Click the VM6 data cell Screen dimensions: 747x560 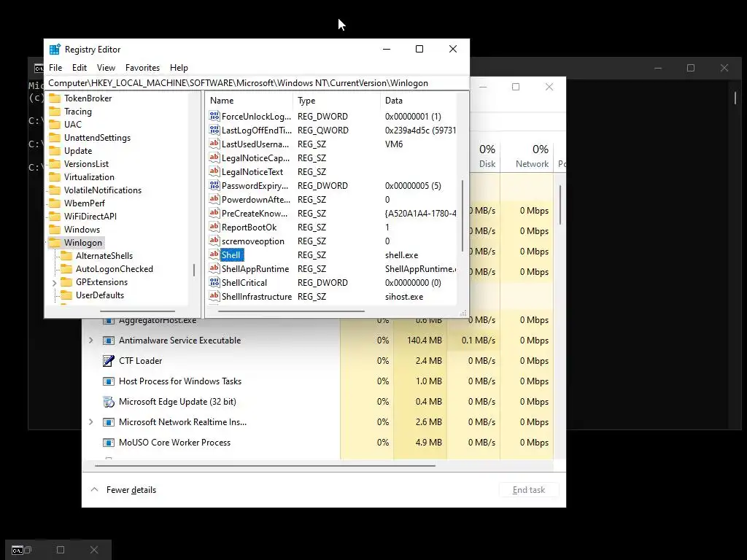394,144
